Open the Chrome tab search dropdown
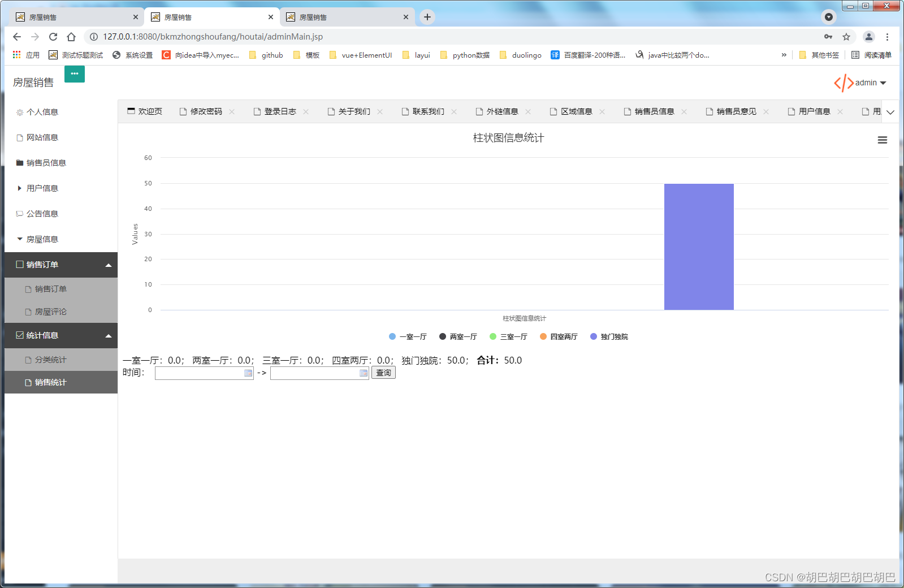Image resolution: width=904 pixels, height=588 pixels. point(828,17)
